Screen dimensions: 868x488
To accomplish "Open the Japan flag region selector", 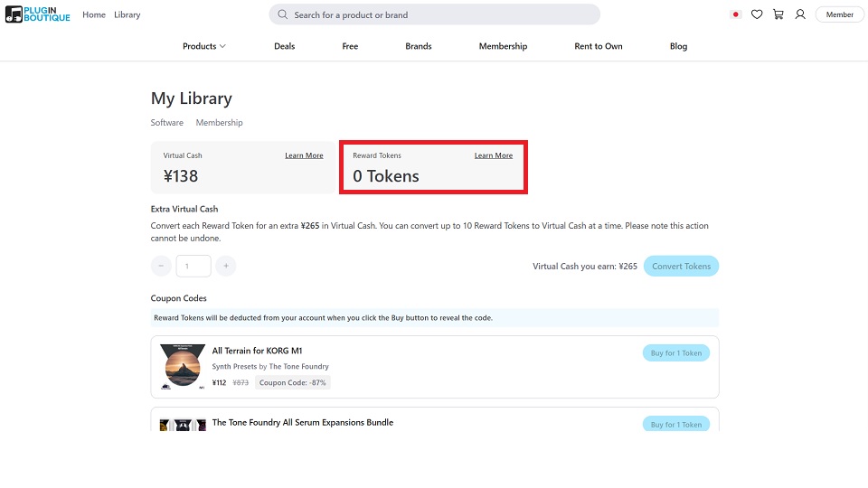I will pyautogui.click(x=735, y=14).
